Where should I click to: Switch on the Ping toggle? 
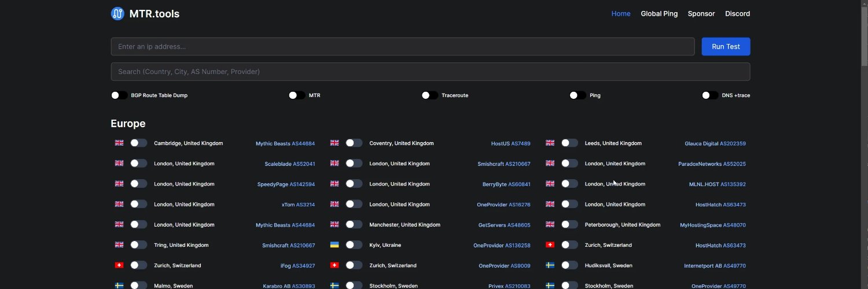(578, 95)
